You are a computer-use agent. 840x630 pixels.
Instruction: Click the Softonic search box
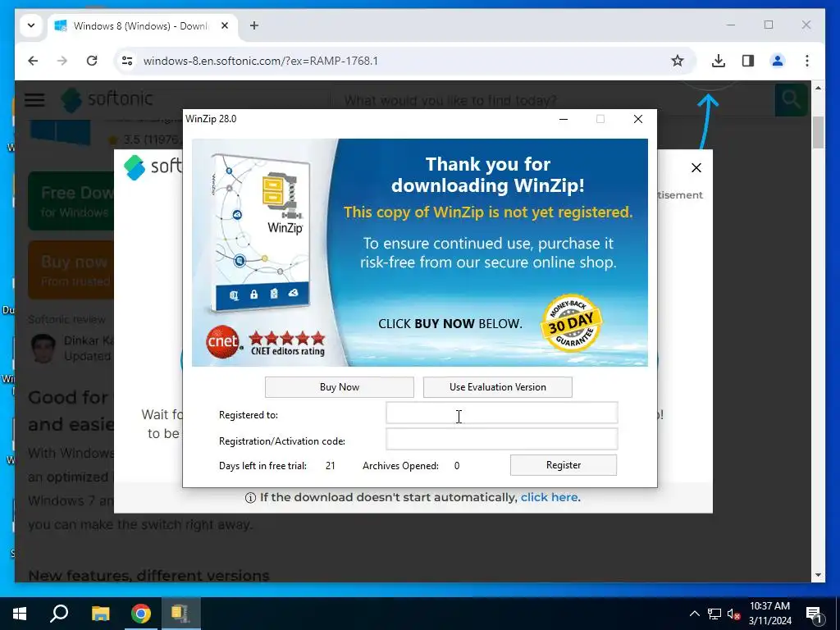coord(552,100)
